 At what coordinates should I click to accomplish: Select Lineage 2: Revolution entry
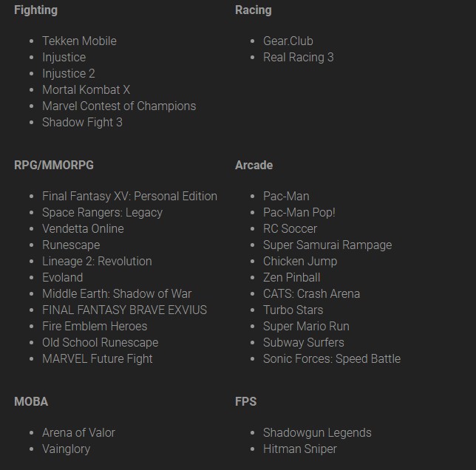tap(97, 262)
